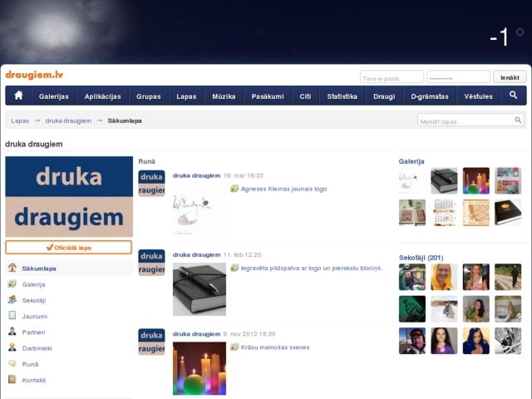Click photo icon beside Krāsu mainošas sveces
The height and width of the screenshot is (399, 532).
click(234, 347)
